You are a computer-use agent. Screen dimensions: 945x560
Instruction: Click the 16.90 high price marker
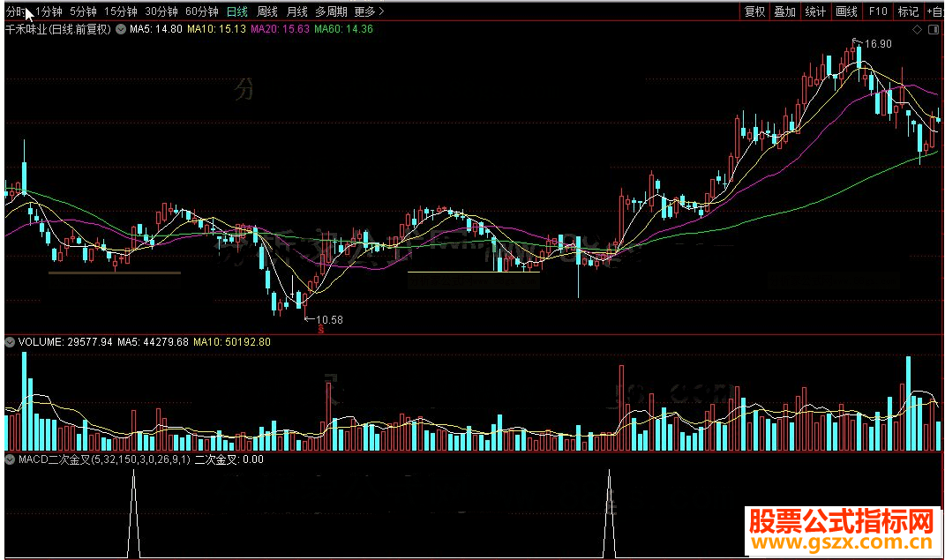[x=878, y=44]
